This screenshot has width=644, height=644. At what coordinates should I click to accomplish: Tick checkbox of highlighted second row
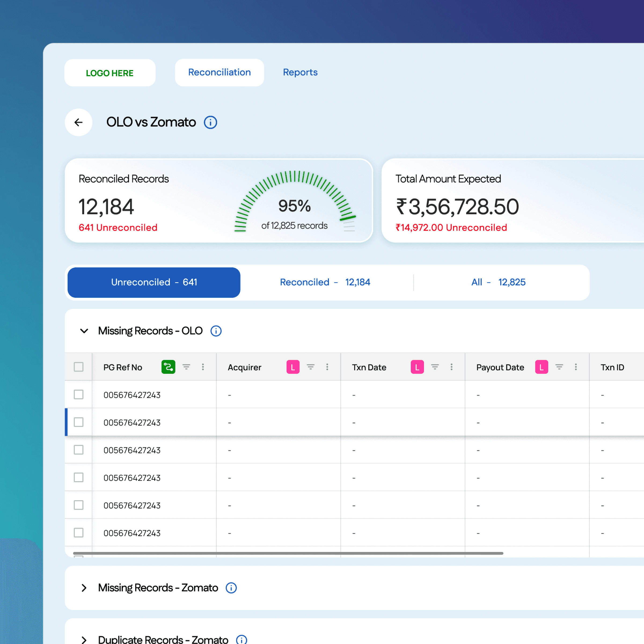point(79,422)
